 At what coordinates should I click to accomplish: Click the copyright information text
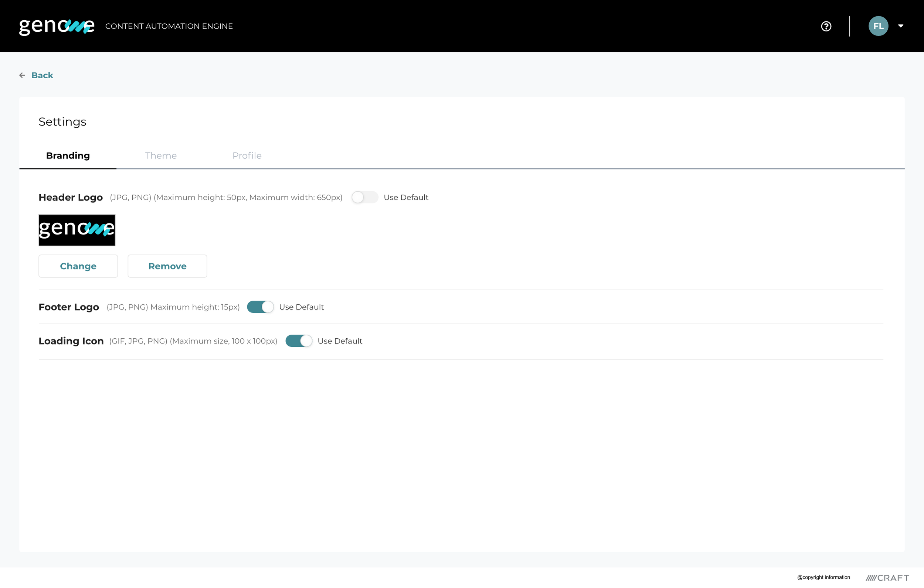[x=823, y=577]
